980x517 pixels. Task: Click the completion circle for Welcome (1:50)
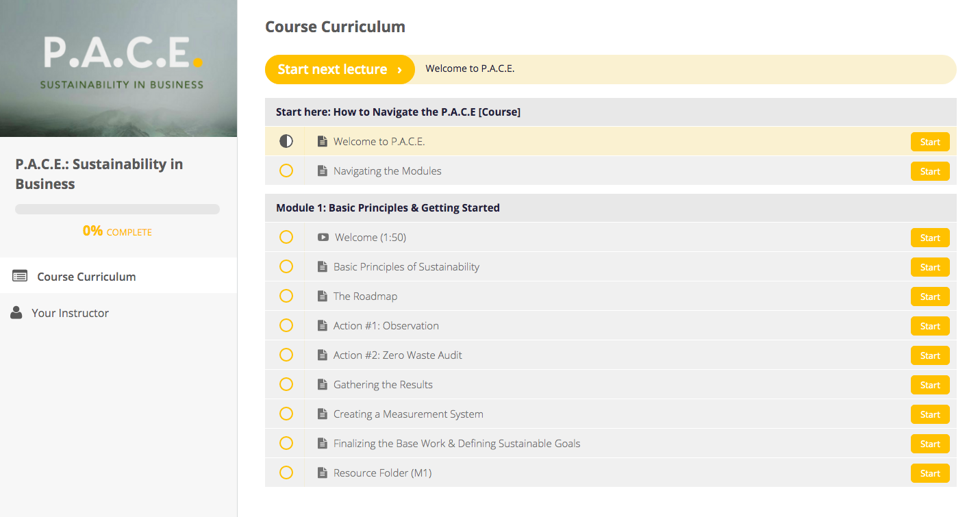pyautogui.click(x=286, y=237)
